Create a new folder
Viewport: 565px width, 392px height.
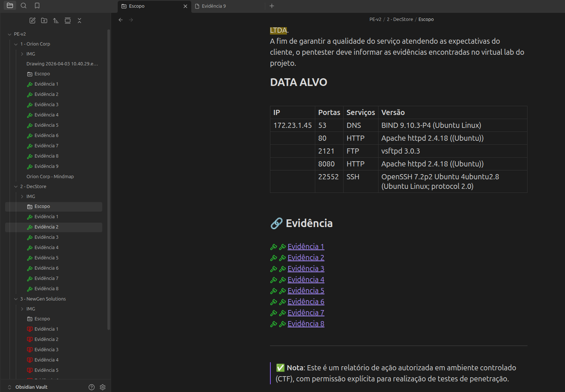44,21
